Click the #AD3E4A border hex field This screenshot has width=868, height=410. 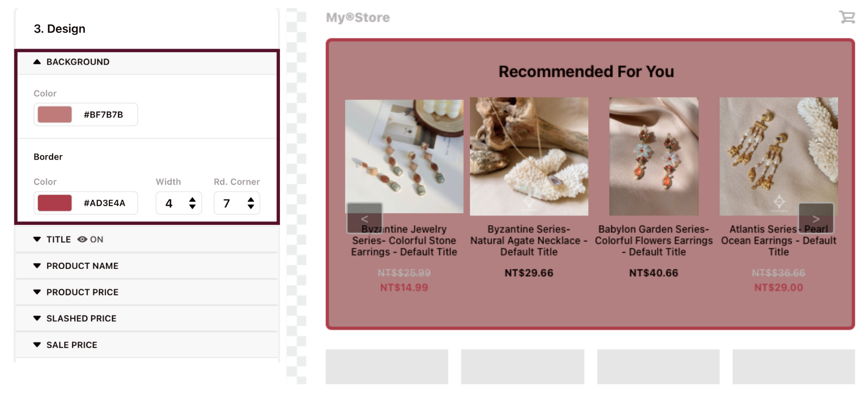click(x=104, y=203)
